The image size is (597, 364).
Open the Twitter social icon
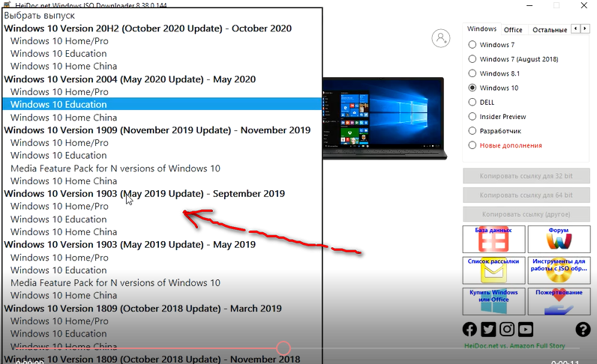[488, 330]
